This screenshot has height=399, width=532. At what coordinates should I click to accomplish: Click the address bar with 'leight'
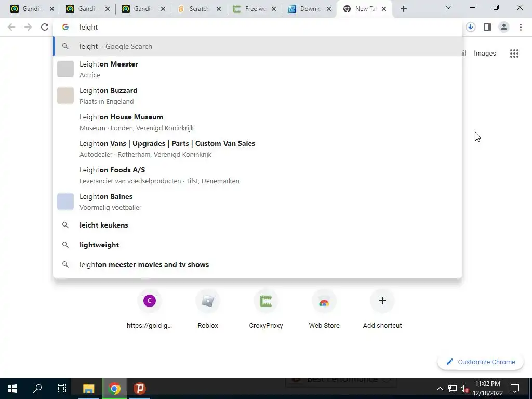click(258, 27)
